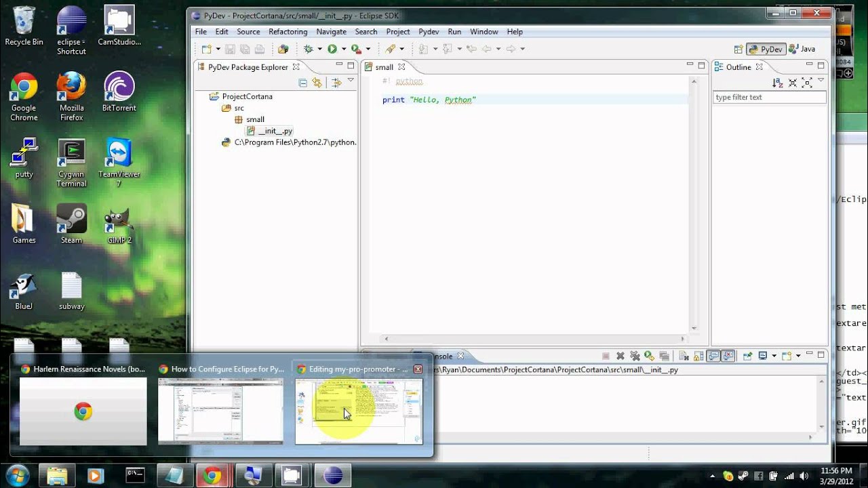Click the Chrome taskbar icon
The image size is (868, 488).
pos(212,476)
